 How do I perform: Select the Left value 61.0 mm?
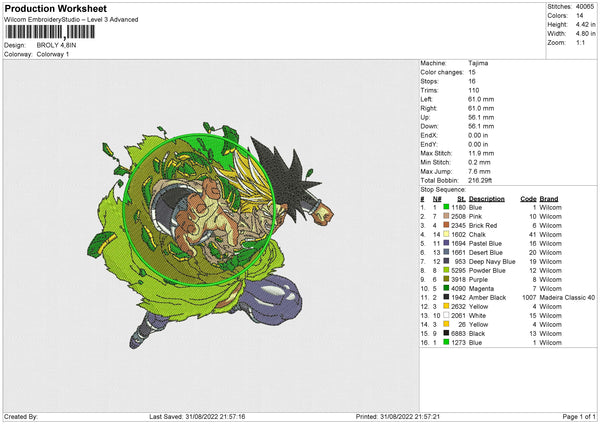481,99
